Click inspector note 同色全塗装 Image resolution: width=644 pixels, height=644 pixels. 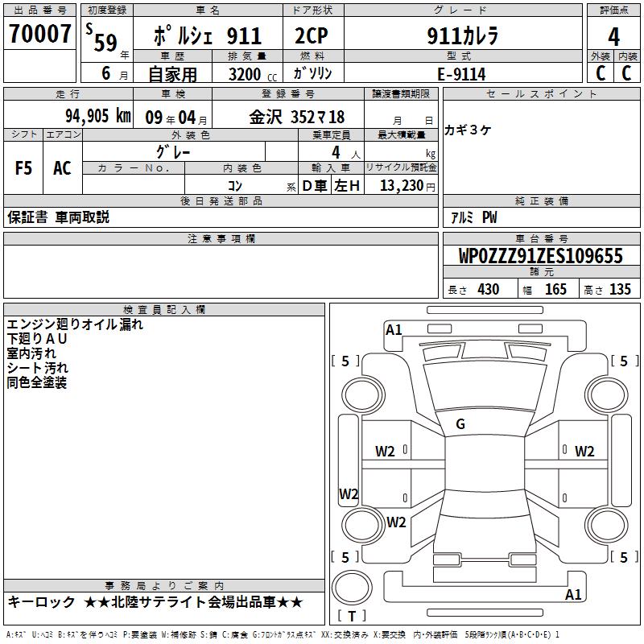point(36,382)
